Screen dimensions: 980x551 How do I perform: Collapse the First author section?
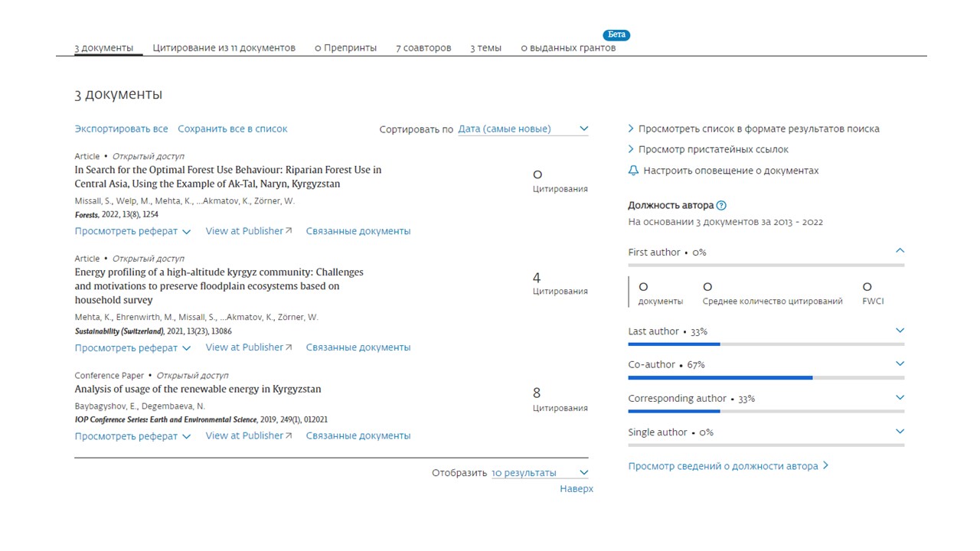[900, 251]
